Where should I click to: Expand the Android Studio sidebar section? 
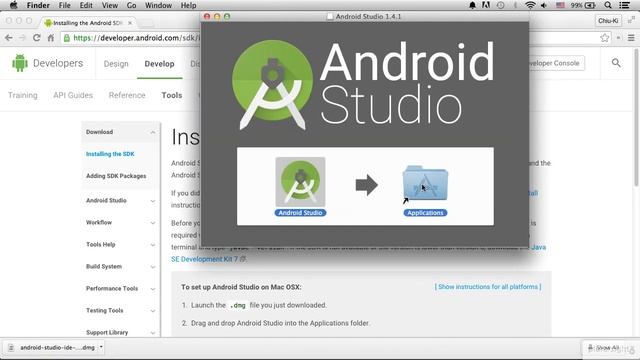(x=153, y=201)
